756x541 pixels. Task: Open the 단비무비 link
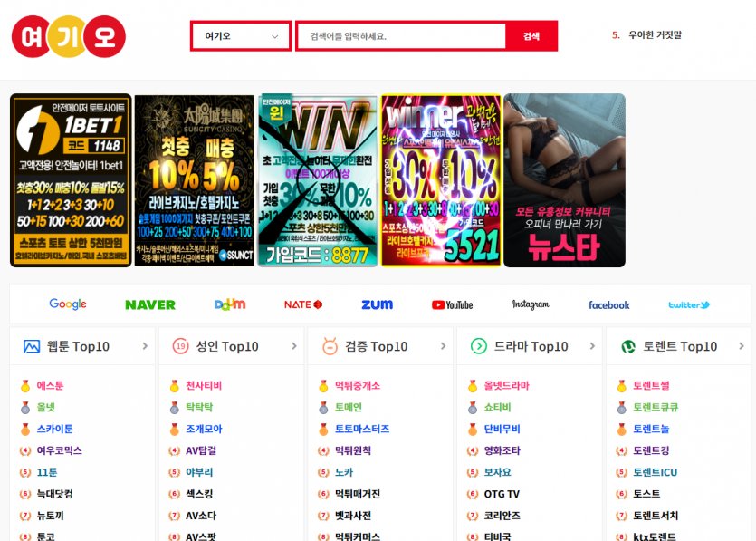point(502,429)
